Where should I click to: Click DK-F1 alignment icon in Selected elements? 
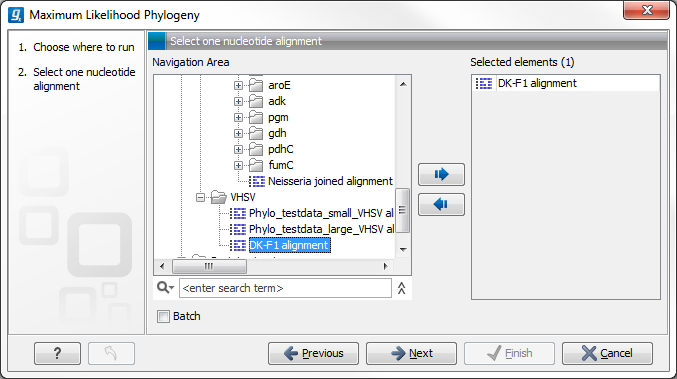tap(484, 83)
